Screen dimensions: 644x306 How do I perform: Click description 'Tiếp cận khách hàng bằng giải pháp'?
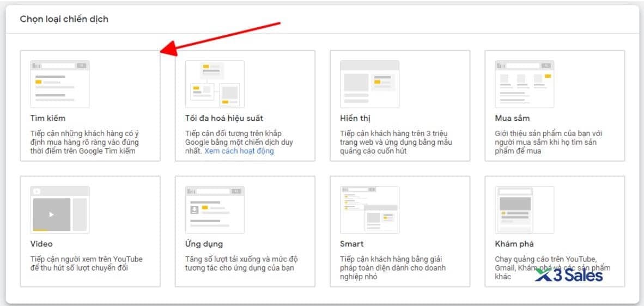point(393,268)
